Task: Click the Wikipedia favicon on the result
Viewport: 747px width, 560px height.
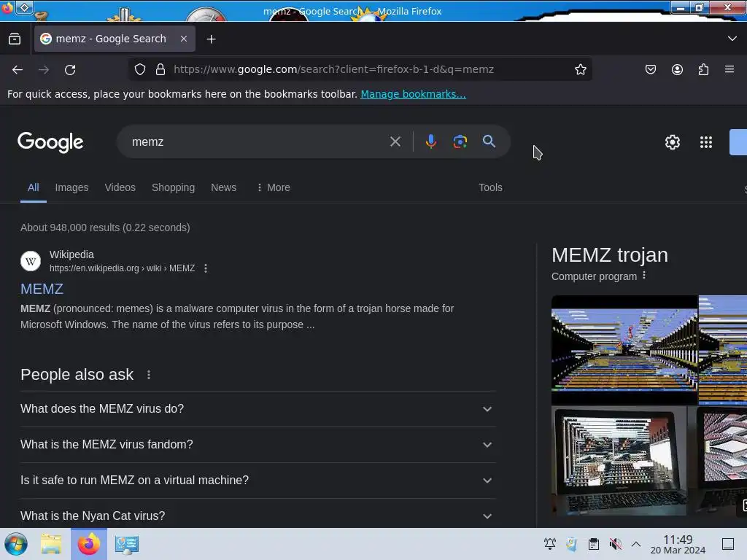Action: (31, 261)
